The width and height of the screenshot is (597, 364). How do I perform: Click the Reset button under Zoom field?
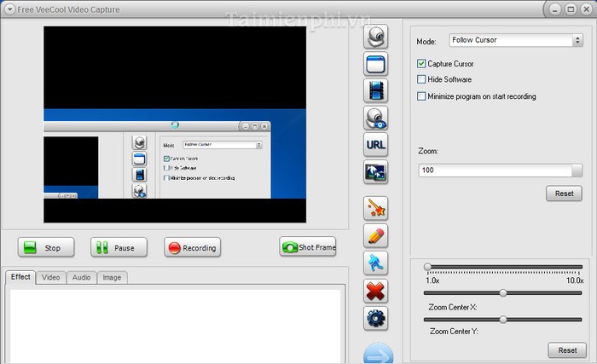pyautogui.click(x=564, y=194)
